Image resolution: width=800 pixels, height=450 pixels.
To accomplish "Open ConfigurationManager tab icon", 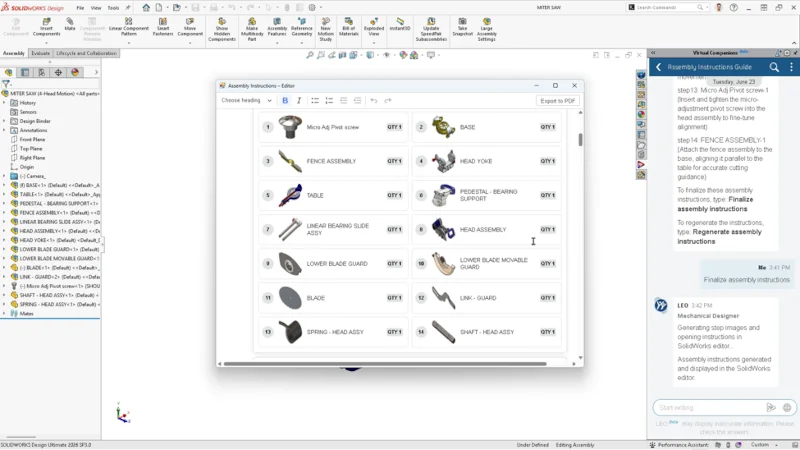I will (x=41, y=72).
